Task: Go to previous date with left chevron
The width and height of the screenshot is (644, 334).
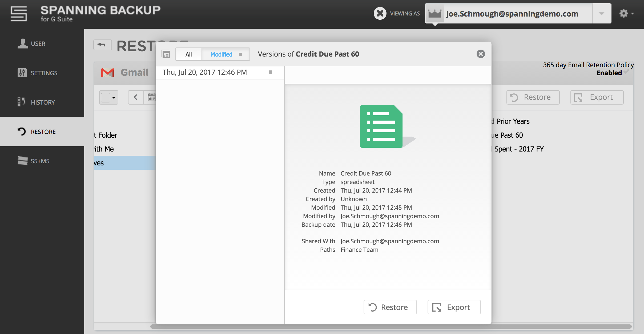Action: pyautogui.click(x=136, y=97)
